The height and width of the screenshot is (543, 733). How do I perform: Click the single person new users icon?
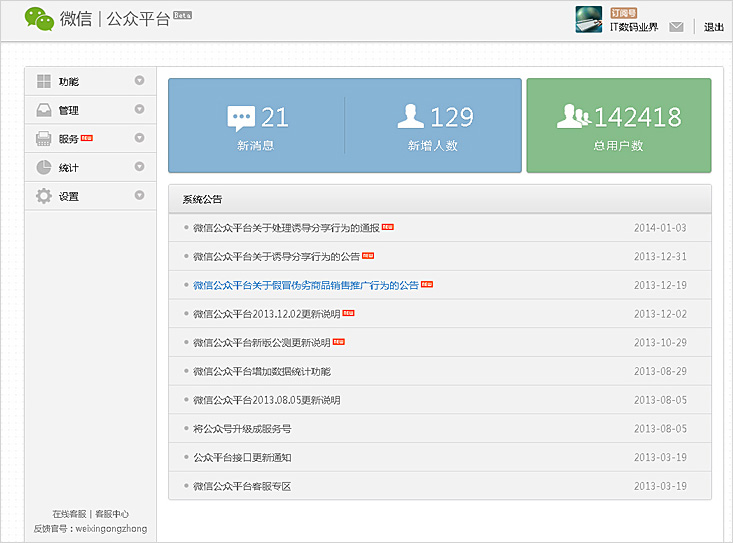coord(410,116)
